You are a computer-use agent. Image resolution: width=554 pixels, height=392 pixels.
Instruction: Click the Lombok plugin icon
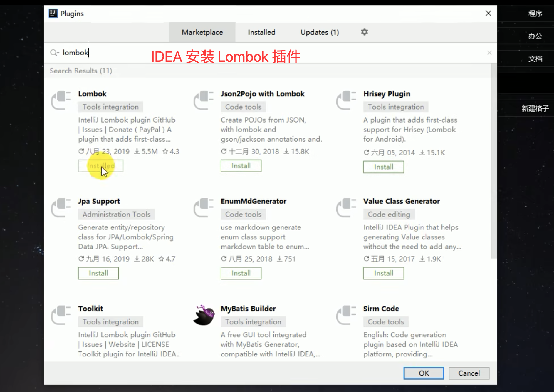[x=61, y=100]
